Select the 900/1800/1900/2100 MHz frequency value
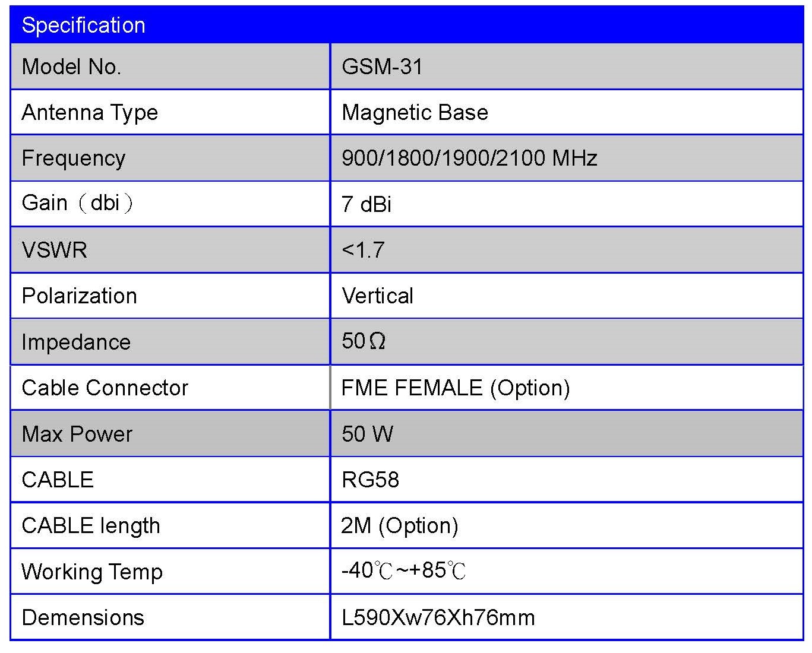 (x=469, y=158)
